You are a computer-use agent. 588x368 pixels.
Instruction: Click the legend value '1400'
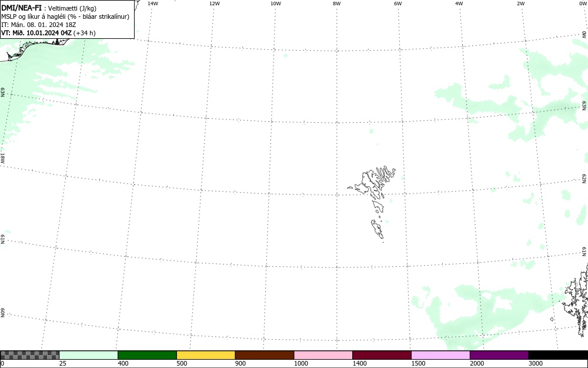pyautogui.click(x=360, y=363)
